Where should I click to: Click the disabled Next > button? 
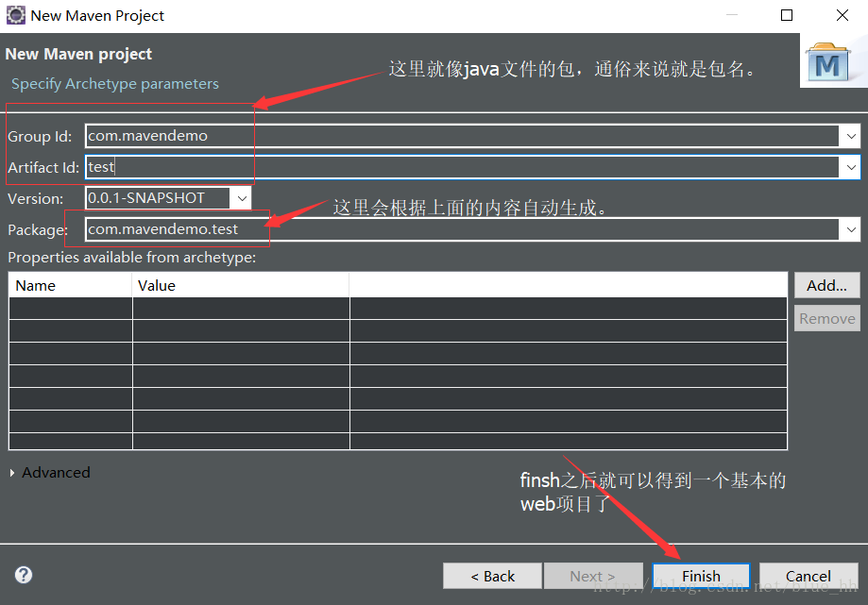point(593,577)
